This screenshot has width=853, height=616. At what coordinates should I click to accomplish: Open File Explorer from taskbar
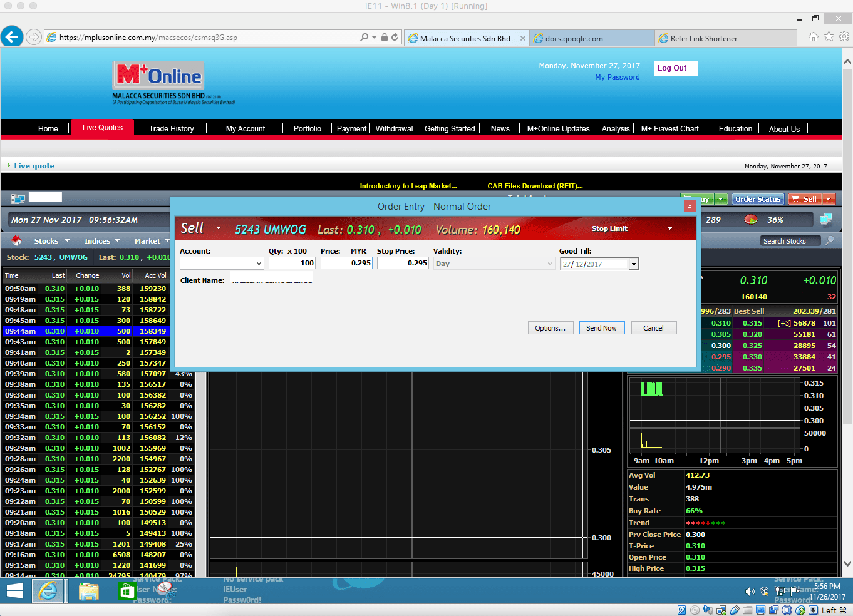88,591
